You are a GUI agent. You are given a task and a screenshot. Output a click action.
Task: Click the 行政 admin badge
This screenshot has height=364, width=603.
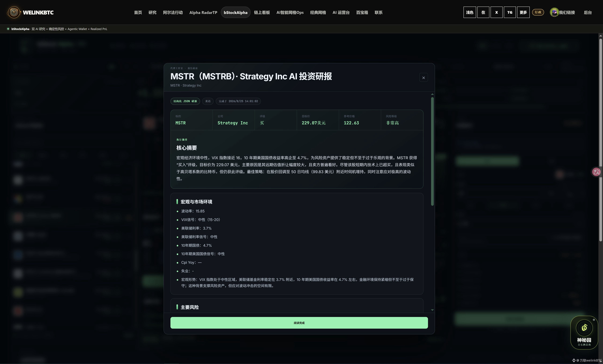point(538,12)
